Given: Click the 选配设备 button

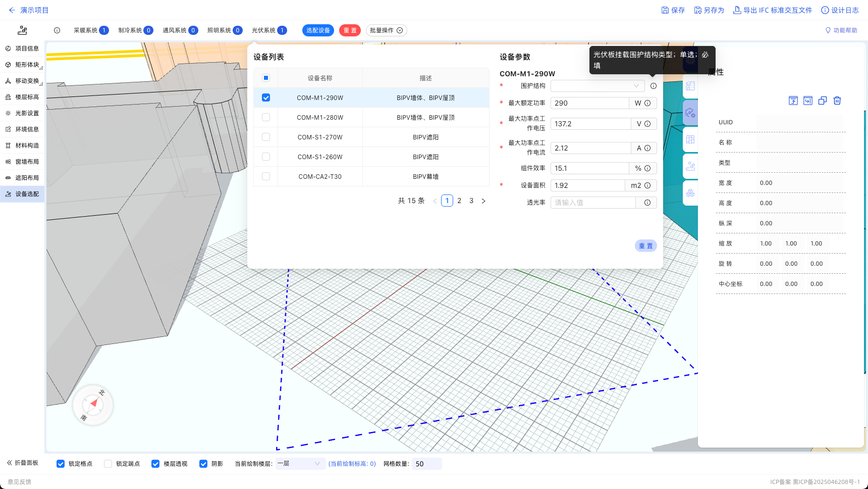Looking at the screenshot, I should [x=318, y=30].
